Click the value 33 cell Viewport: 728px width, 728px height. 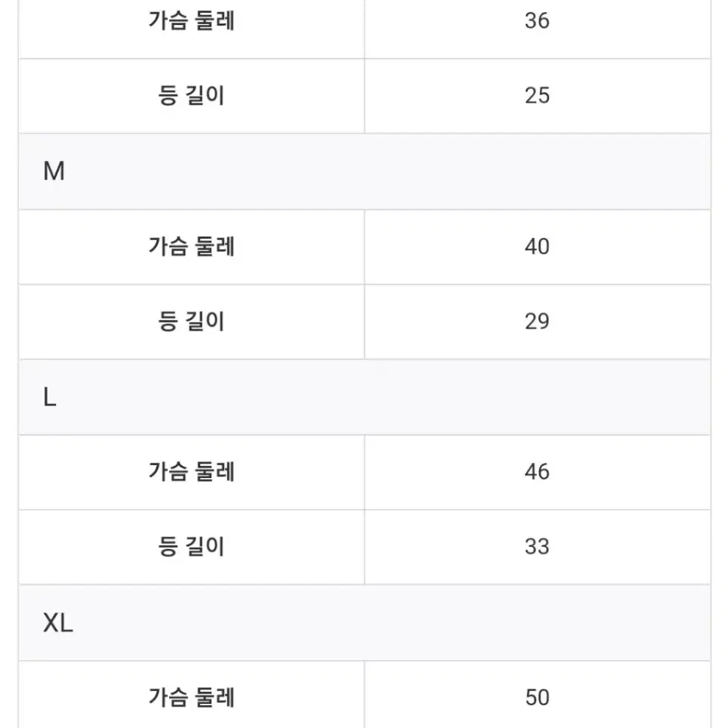pyautogui.click(x=538, y=547)
